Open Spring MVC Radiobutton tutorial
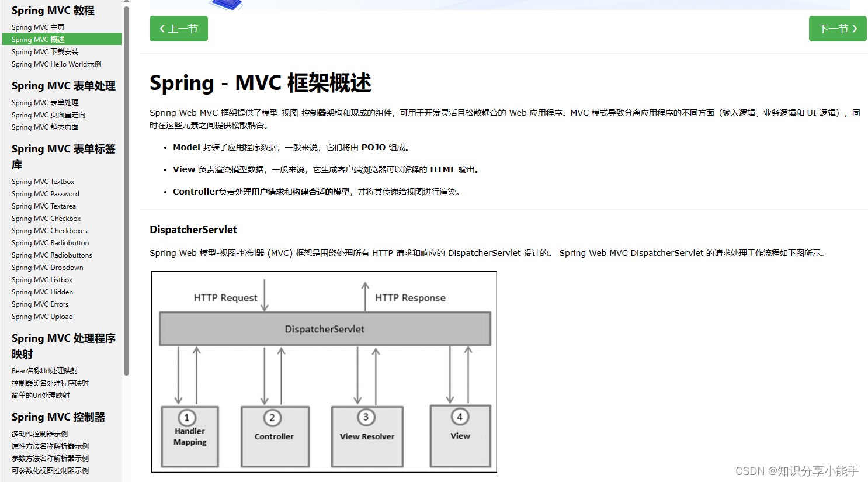The image size is (868, 482). 50,243
